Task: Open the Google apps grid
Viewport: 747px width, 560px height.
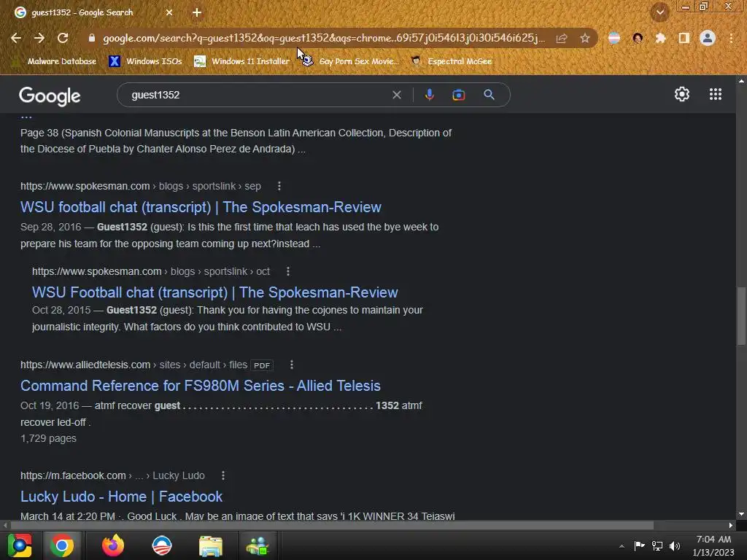Action: pyautogui.click(x=715, y=94)
